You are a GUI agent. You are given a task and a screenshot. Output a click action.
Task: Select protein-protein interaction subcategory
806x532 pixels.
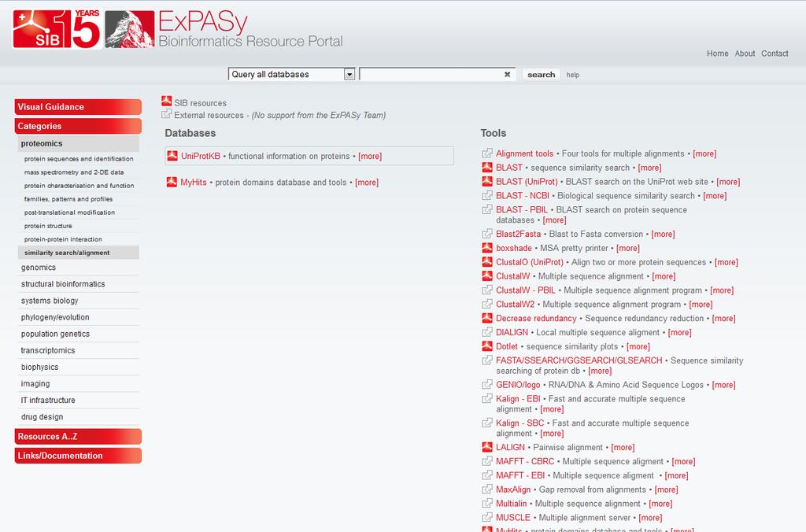click(x=63, y=239)
